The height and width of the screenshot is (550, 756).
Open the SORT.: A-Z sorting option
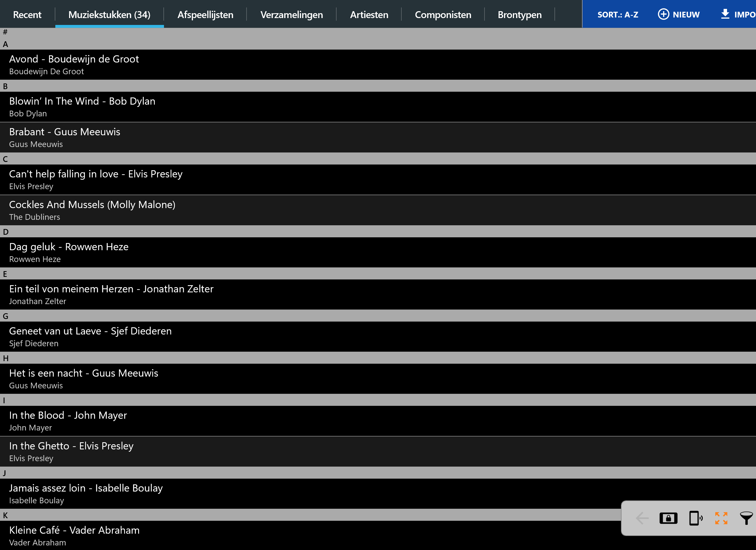[618, 14]
